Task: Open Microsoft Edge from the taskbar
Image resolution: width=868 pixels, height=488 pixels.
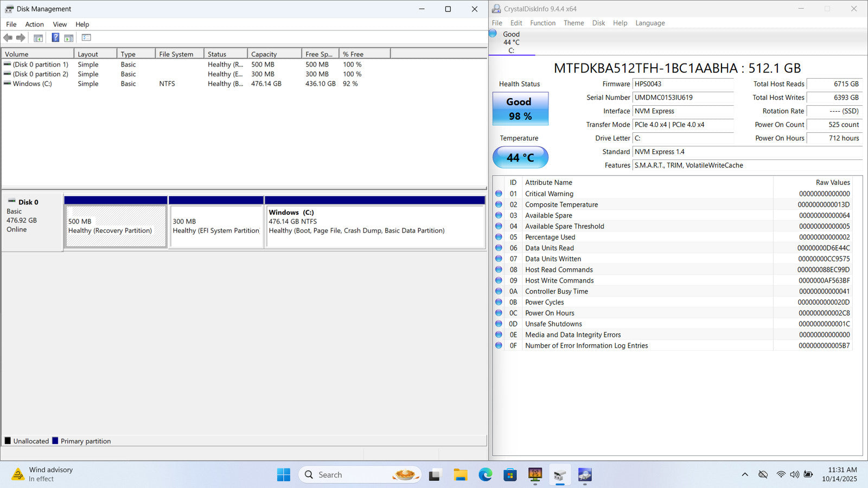Action: [x=485, y=475]
